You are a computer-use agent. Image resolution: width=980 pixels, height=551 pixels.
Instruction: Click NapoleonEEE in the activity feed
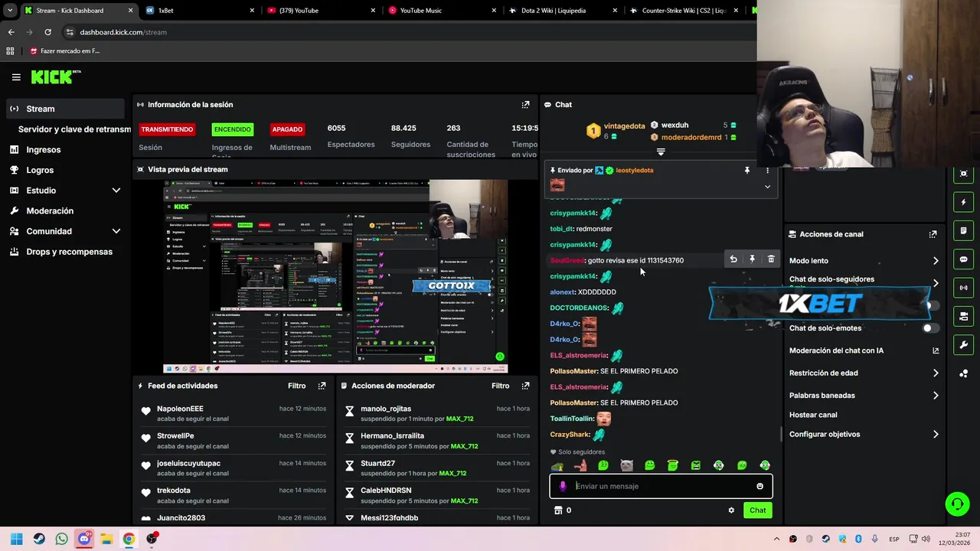pyautogui.click(x=180, y=409)
